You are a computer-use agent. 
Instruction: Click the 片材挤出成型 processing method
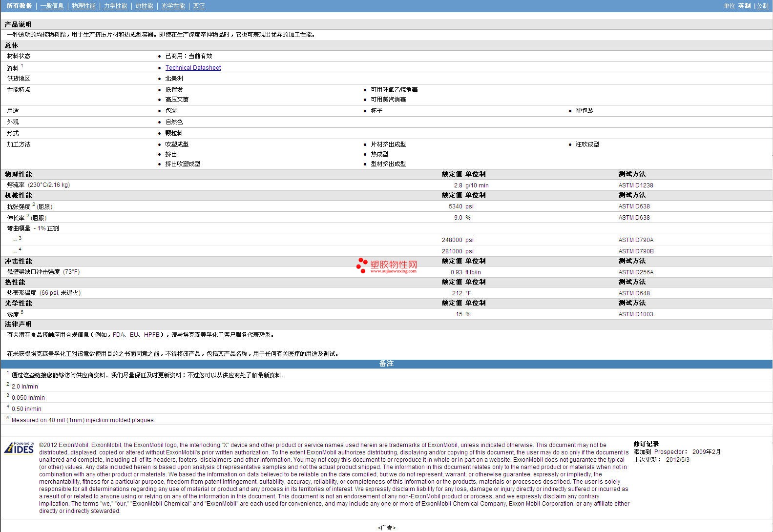click(388, 144)
